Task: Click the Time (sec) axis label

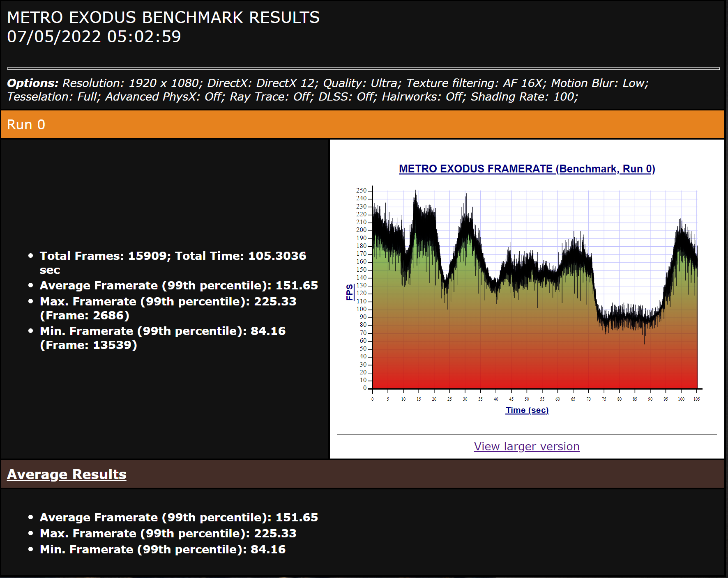Action: click(x=527, y=410)
